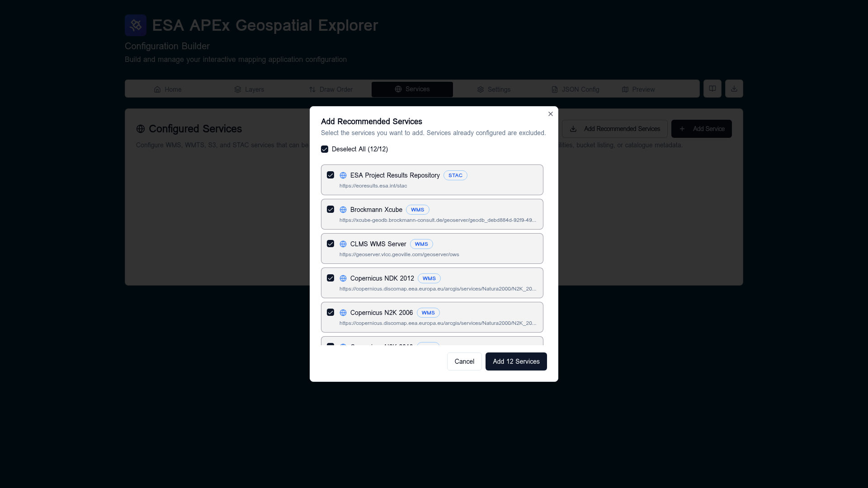Click the WMS badge on Copernicus N2K 2006
The height and width of the screenshot is (488, 868).
click(x=428, y=313)
